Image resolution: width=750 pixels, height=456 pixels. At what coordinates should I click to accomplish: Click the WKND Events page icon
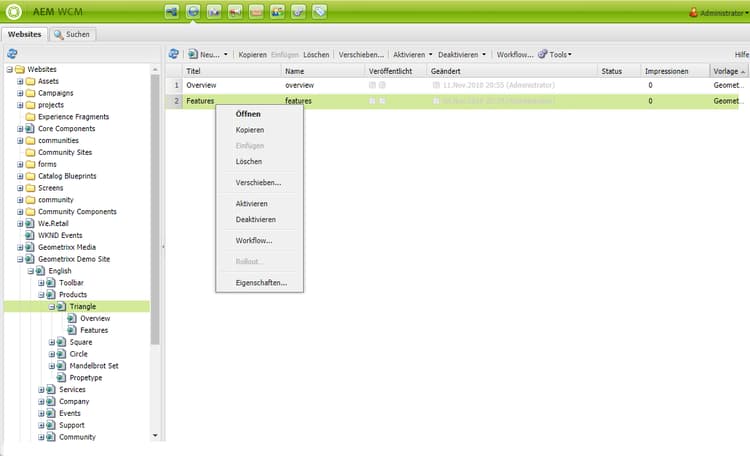[30, 235]
